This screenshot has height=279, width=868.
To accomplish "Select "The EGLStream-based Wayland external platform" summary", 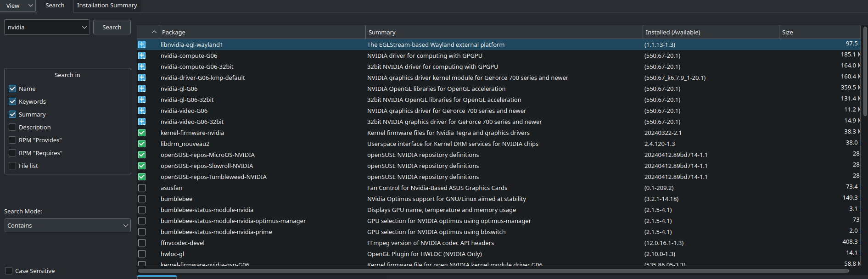I will tap(436, 45).
